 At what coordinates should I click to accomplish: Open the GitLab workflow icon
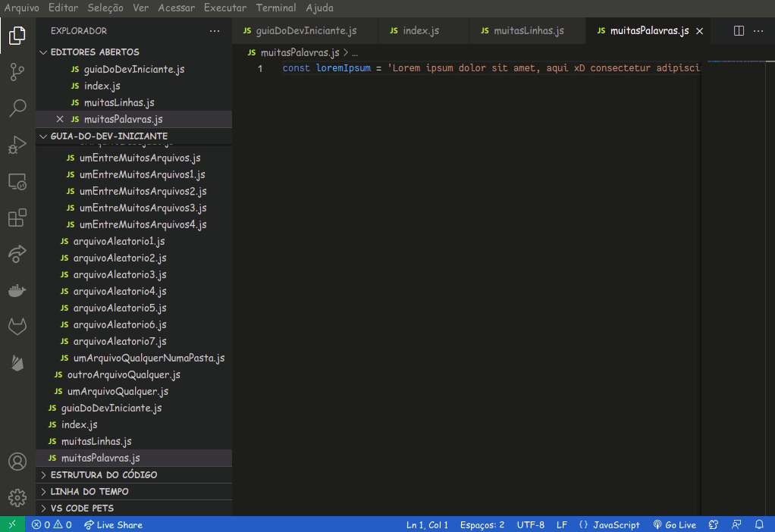point(17,327)
